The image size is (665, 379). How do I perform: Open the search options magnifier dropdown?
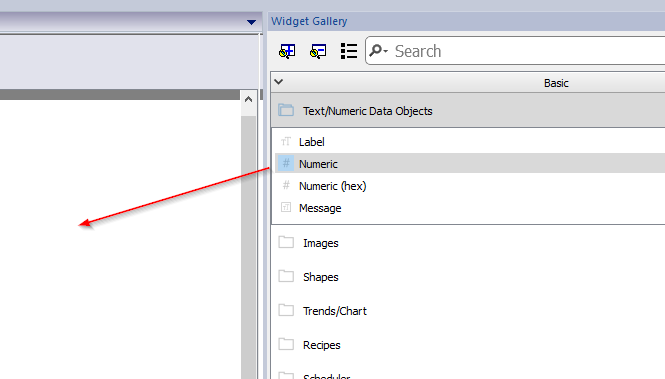point(378,51)
